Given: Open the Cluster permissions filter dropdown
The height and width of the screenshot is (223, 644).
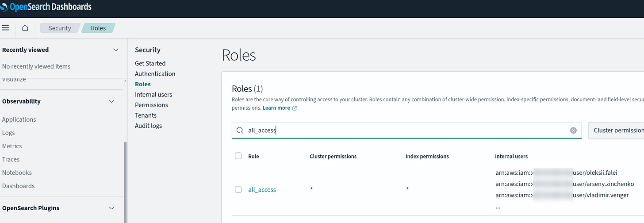Looking at the screenshot, I should point(617,131).
